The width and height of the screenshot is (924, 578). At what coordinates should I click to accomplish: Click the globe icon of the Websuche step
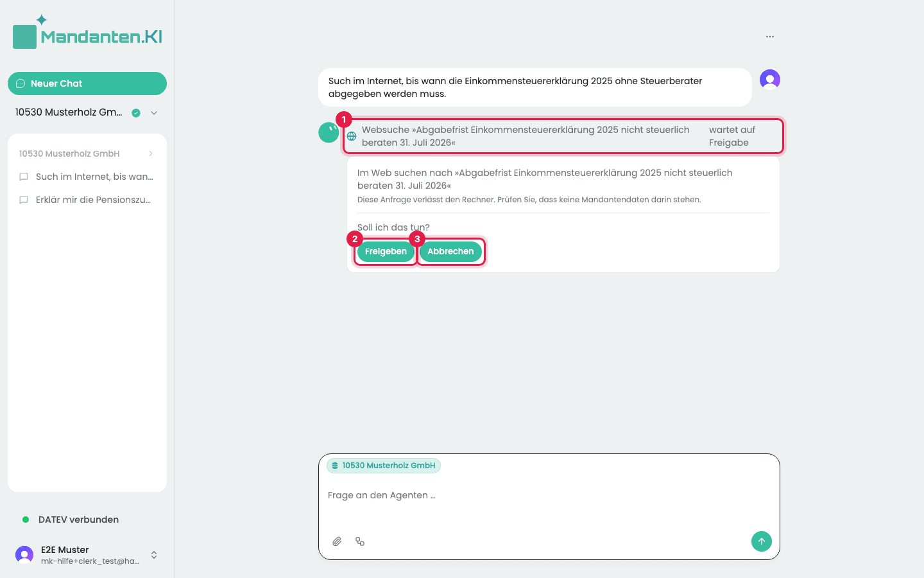[x=352, y=136]
